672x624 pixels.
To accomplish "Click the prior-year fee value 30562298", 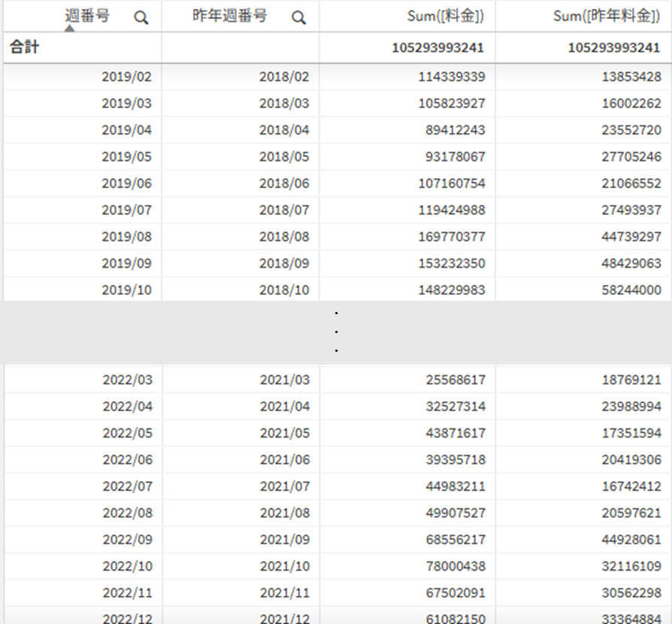I will [631, 592].
